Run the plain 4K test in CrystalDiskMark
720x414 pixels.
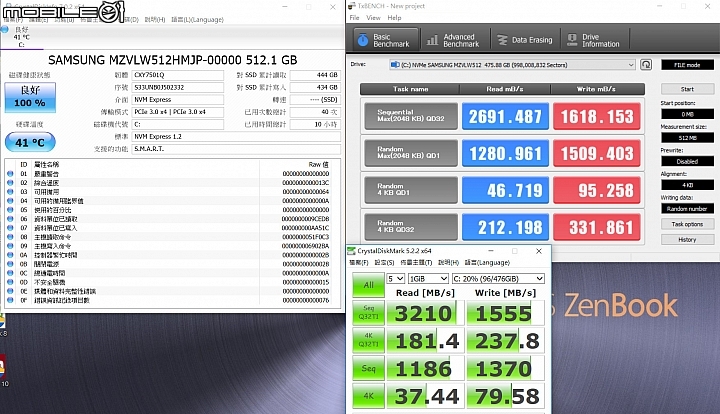click(x=368, y=396)
